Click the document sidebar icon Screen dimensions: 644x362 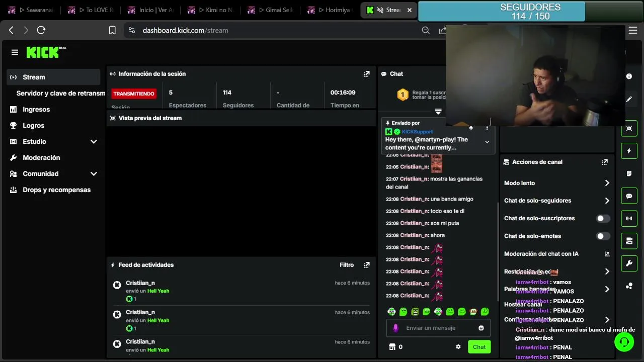tap(629, 173)
